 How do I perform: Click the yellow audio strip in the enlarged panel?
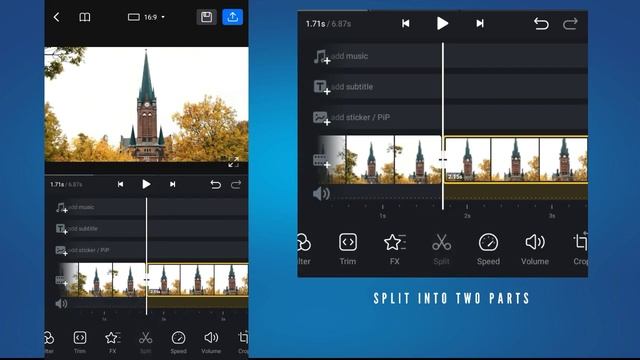tap(516, 192)
